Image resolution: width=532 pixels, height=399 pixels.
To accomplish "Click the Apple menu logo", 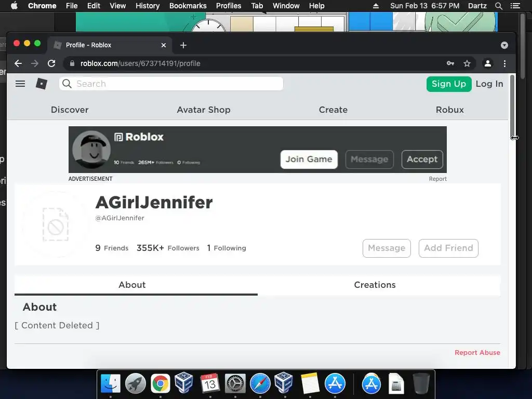I will click(x=14, y=6).
